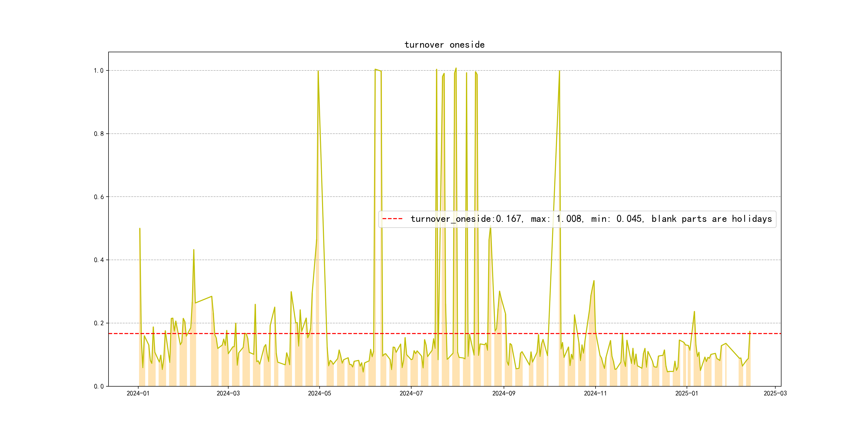
Task: Click the '0.8' y-axis tick label
Action: coord(98,134)
